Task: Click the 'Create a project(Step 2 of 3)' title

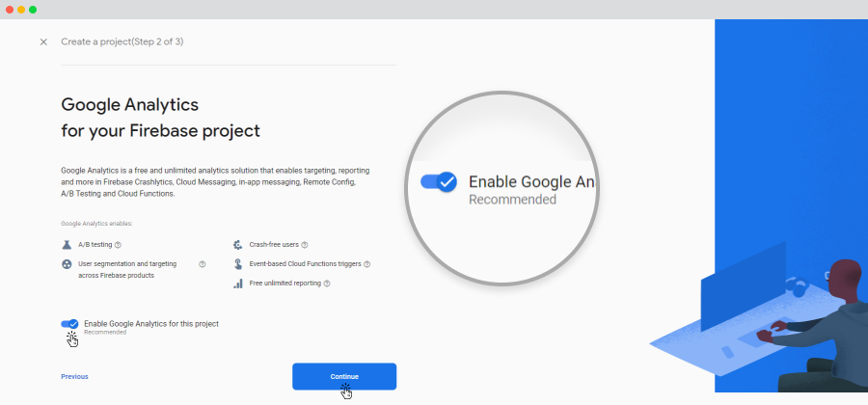Action: (122, 41)
